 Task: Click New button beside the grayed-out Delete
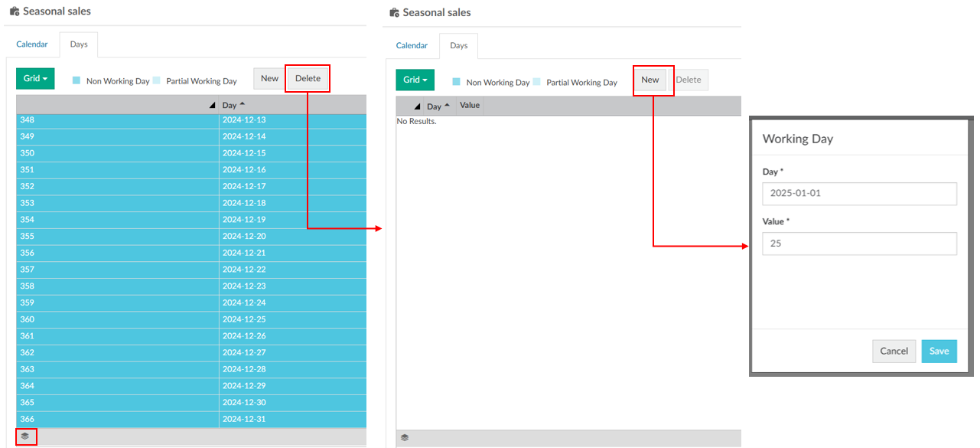click(650, 80)
